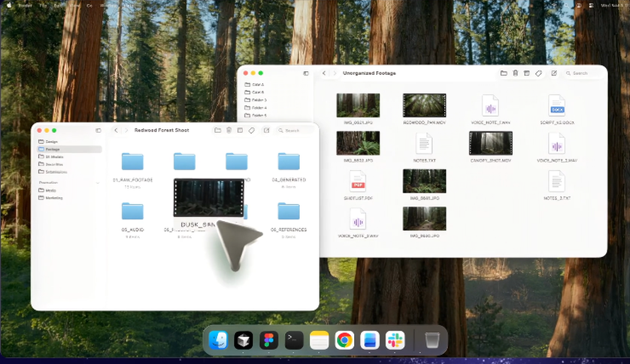630x364 pixels.
Task: Click new folder icon in Unorganized Footage toolbar
Action: (x=503, y=73)
